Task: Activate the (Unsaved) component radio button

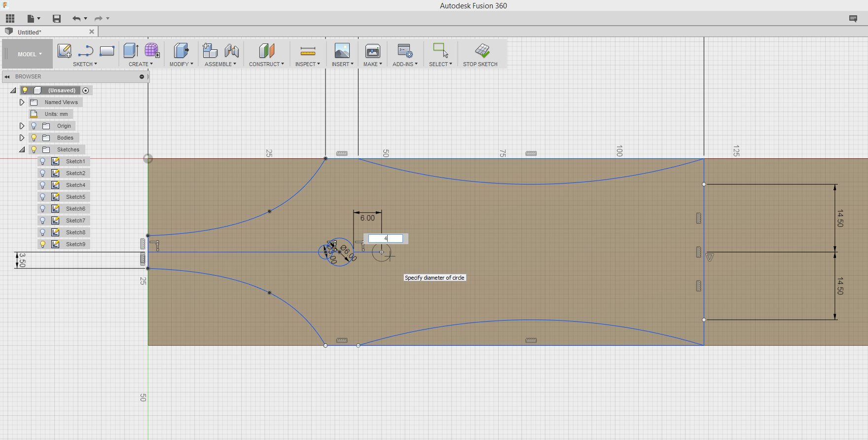Action: tap(86, 90)
